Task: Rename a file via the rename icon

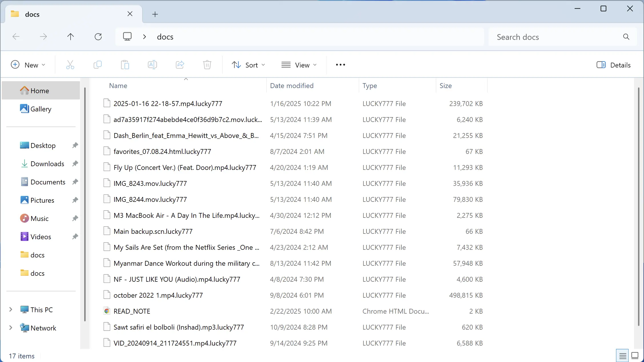Action: click(x=152, y=65)
